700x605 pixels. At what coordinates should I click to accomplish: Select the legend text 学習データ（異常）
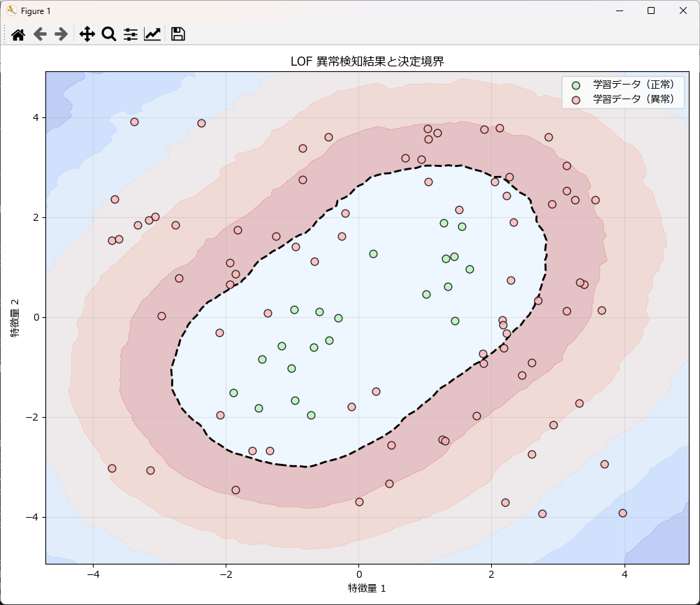tap(634, 99)
